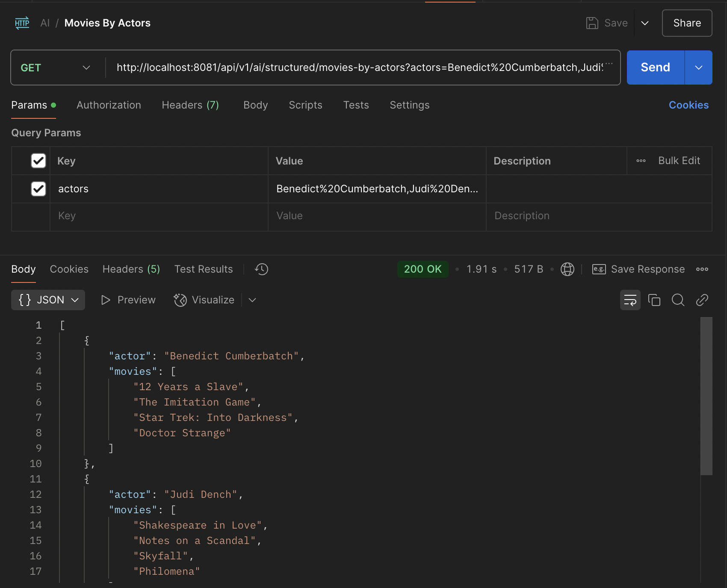The image size is (727, 588).
Task: Switch to Test Results tab
Action: tap(204, 269)
